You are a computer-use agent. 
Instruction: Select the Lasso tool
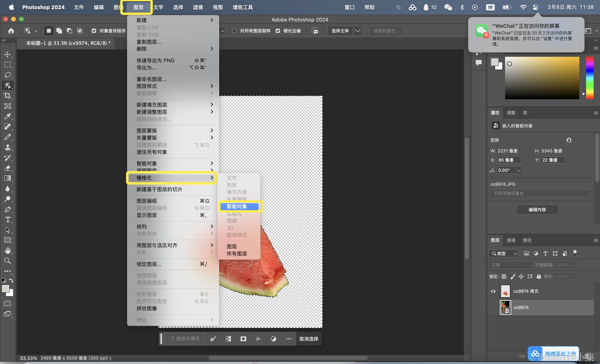coord(8,75)
